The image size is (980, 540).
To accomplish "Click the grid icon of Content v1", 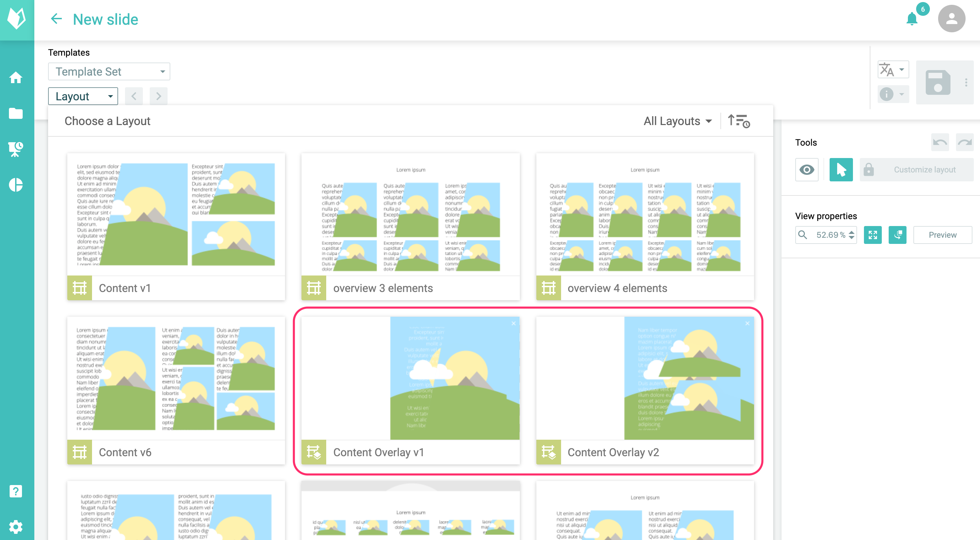I will [80, 288].
